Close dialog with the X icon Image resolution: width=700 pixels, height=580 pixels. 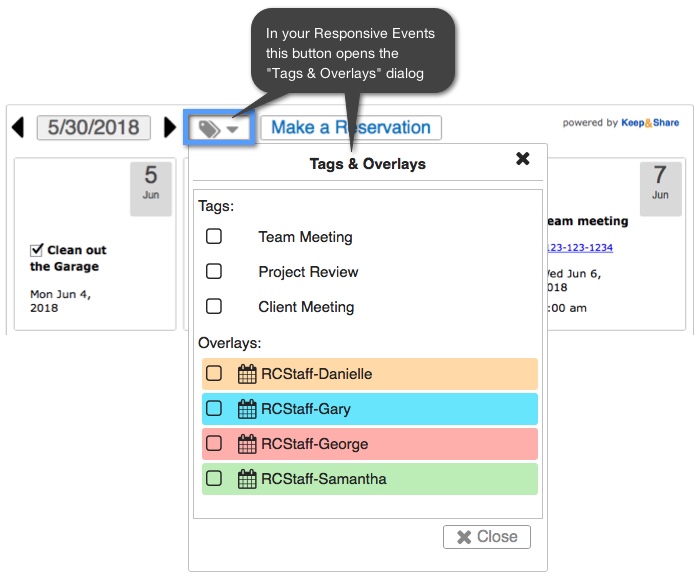point(522,159)
